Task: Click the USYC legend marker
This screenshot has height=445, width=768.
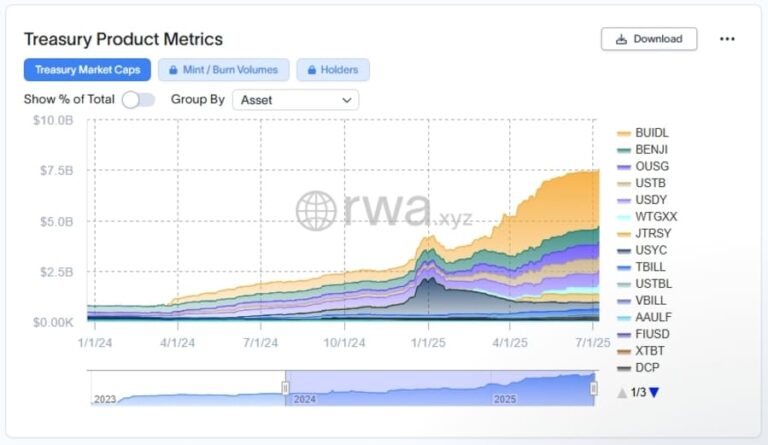Action: click(x=624, y=250)
